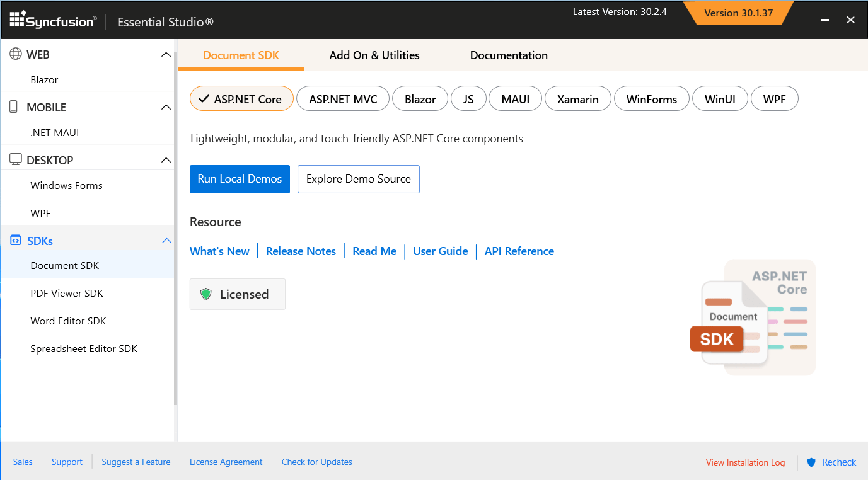Image resolution: width=868 pixels, height=480 pixels.
Task: Collapse the MOBILE section
Action: click(166, 106)
